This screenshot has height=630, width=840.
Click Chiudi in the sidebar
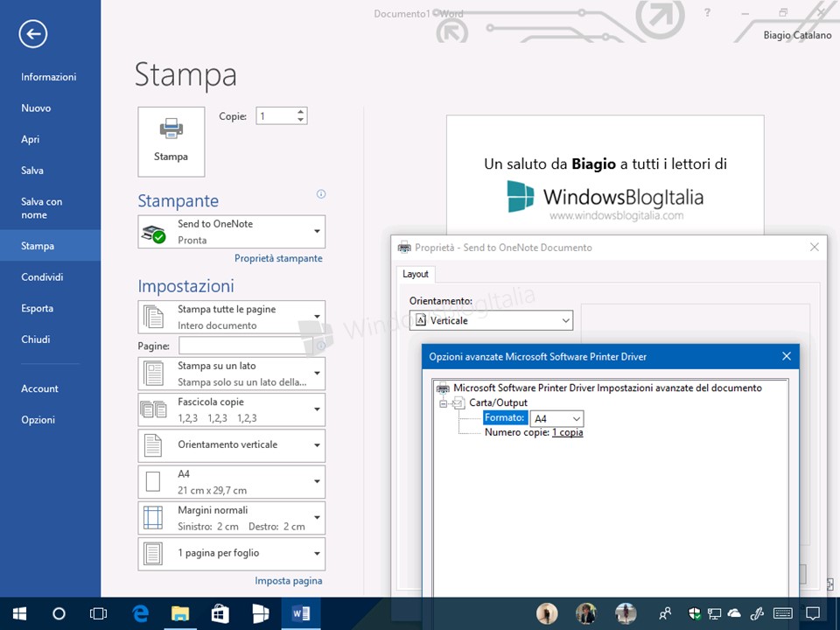(35, 339)
